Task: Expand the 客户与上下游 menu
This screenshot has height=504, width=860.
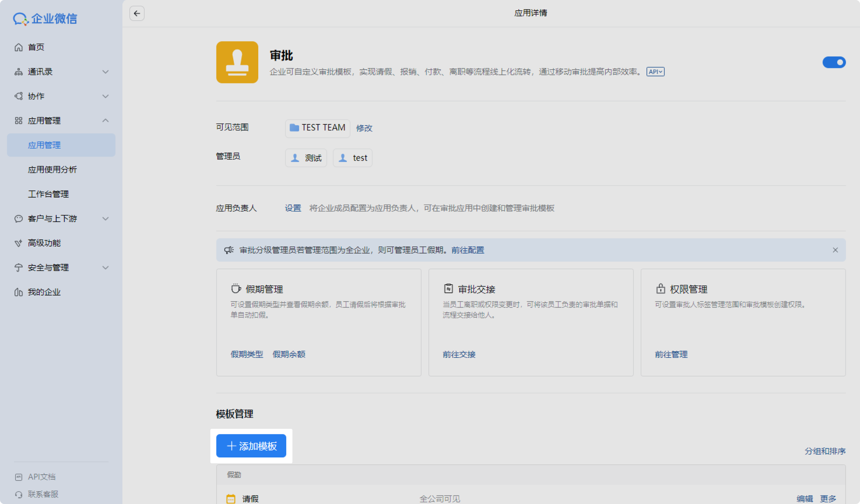Action: [106, 219]
